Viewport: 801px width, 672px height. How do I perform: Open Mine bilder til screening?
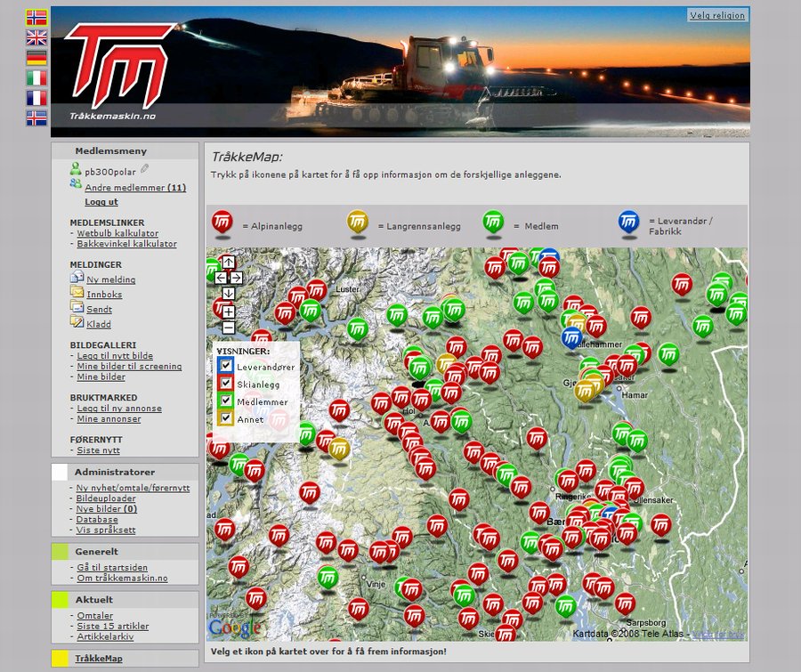click(x=129, y=367)
